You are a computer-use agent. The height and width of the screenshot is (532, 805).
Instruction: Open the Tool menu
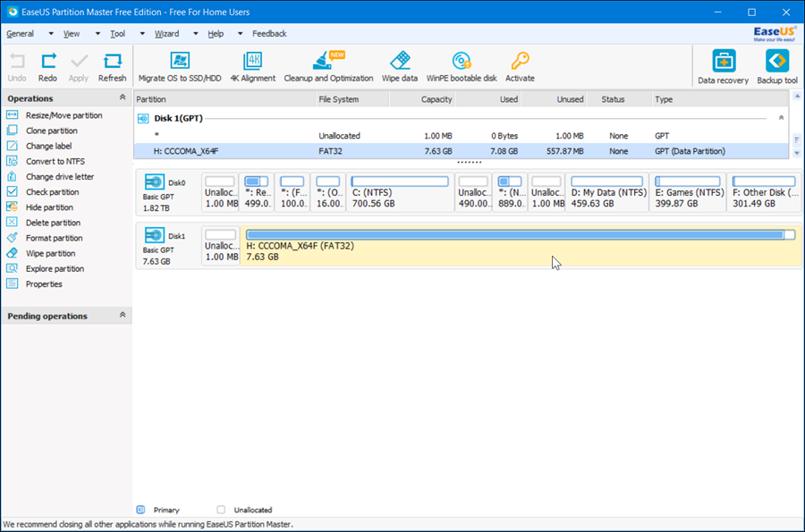pos(117,34)
